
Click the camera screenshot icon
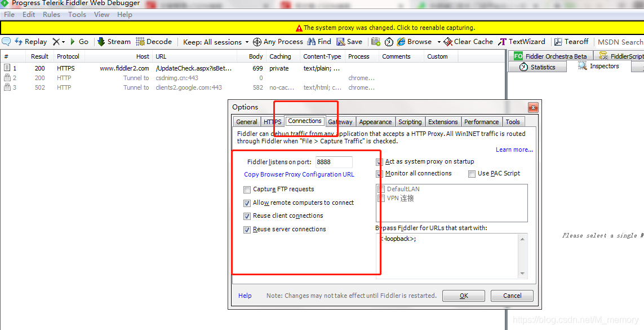[x=376, y=42]
